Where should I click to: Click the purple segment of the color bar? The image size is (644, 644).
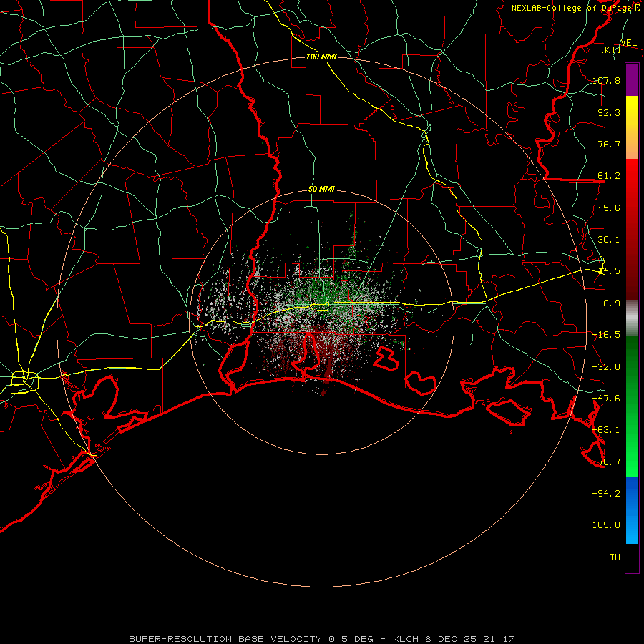[x=632, y=79]
